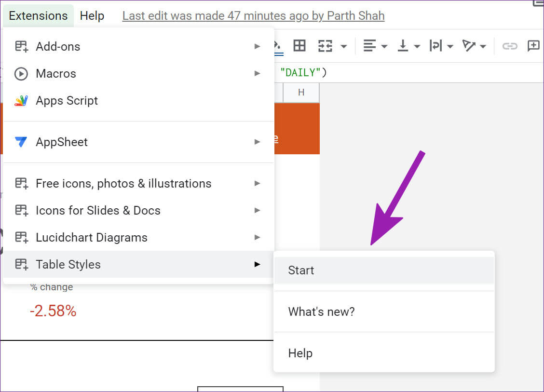The image size is (544, 392).
Task: Click the text wrapping icon
Action: pos(435,46)
